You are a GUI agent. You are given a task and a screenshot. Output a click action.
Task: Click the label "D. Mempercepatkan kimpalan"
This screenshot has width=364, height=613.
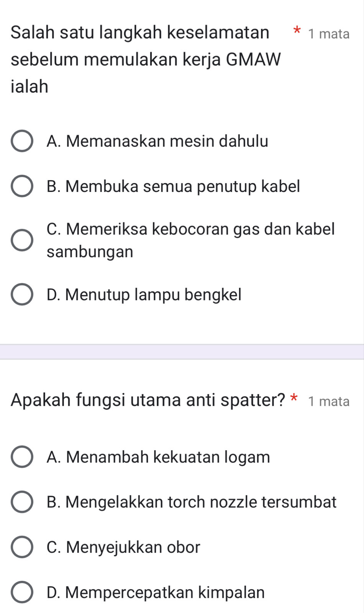click(x=156, y=592)
